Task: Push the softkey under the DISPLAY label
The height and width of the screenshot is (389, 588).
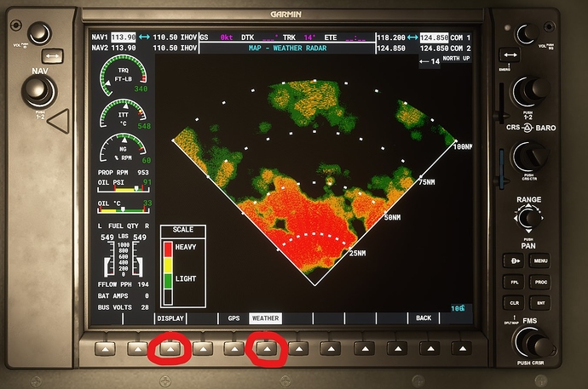Action: pyautogui.click(x=170, y=349)
